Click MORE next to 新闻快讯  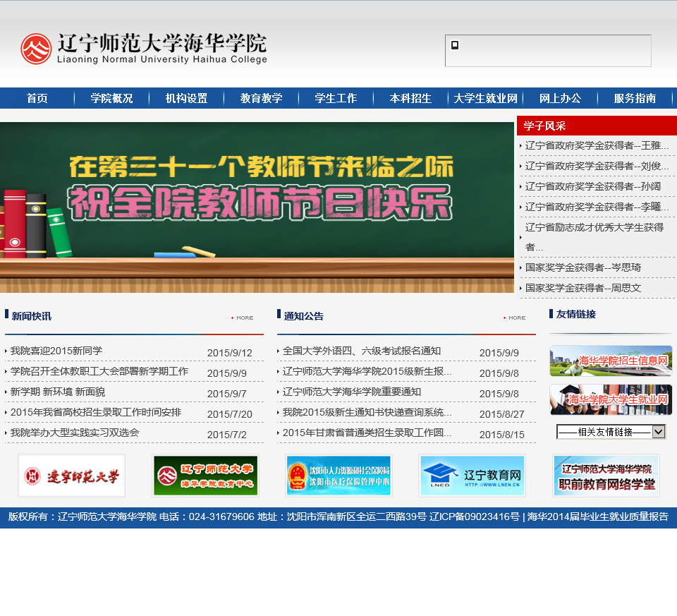click(243, 318)
